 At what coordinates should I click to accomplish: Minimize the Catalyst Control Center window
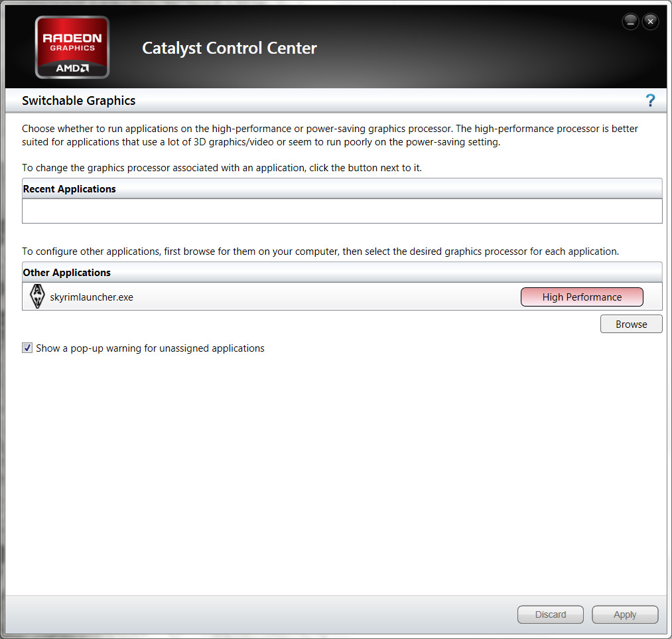click(630, 21)
